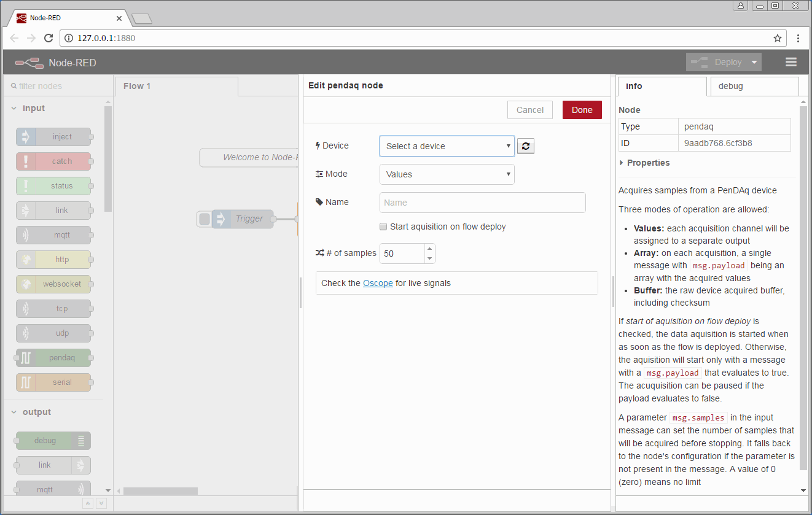Collapse all palette categories
The width and height of the screenshot is (812, 515).
click(x=88, y=503)
